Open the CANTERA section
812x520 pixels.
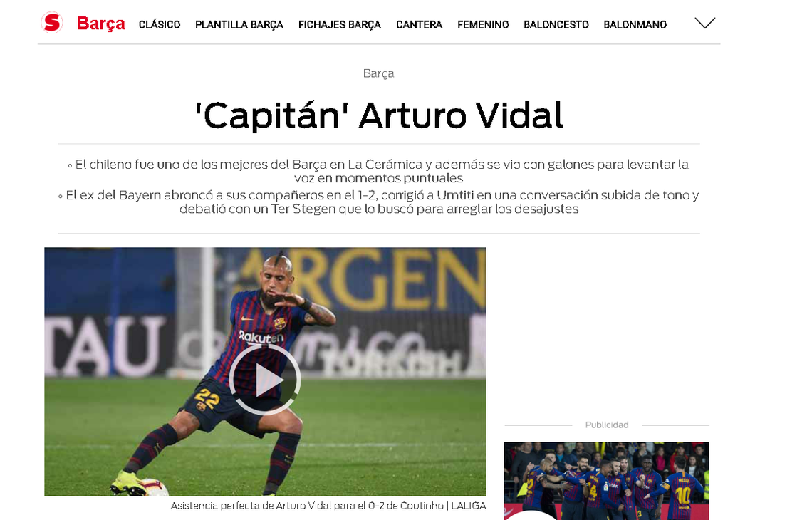[x=420, y=24]
